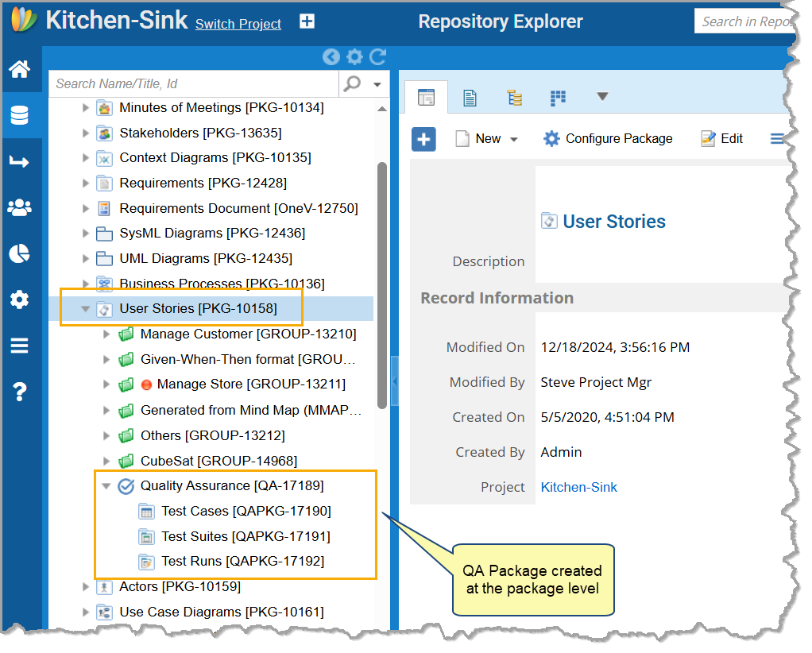Select Test Runs [QAPKG-17192]
The width and height of the screenshot is (812, 653).
pos(243,562)
